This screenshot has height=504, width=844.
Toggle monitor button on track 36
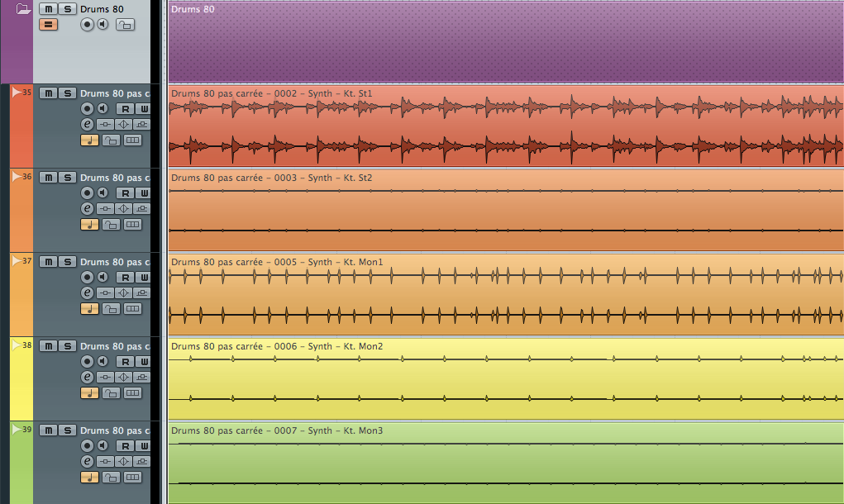[x=103, y=193]
